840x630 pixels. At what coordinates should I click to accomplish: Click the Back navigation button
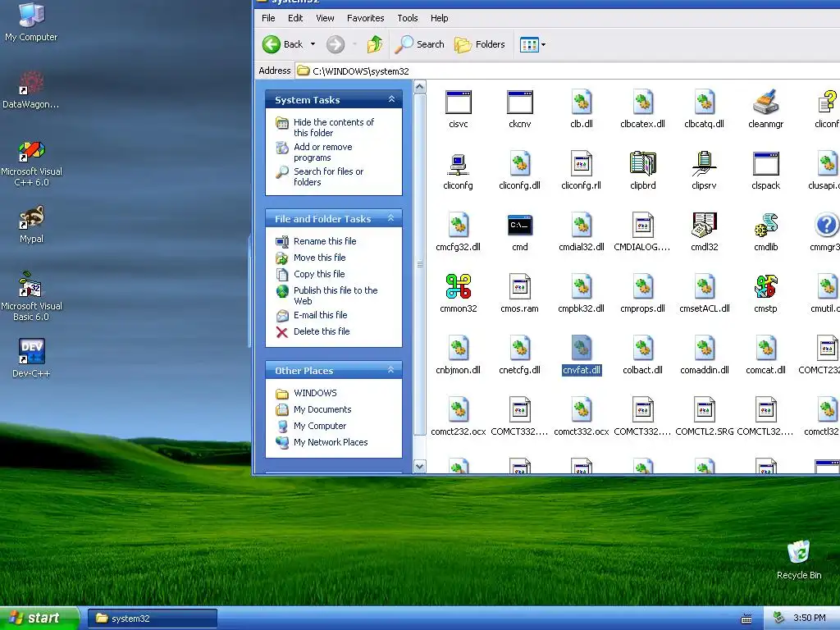point(283,44)
